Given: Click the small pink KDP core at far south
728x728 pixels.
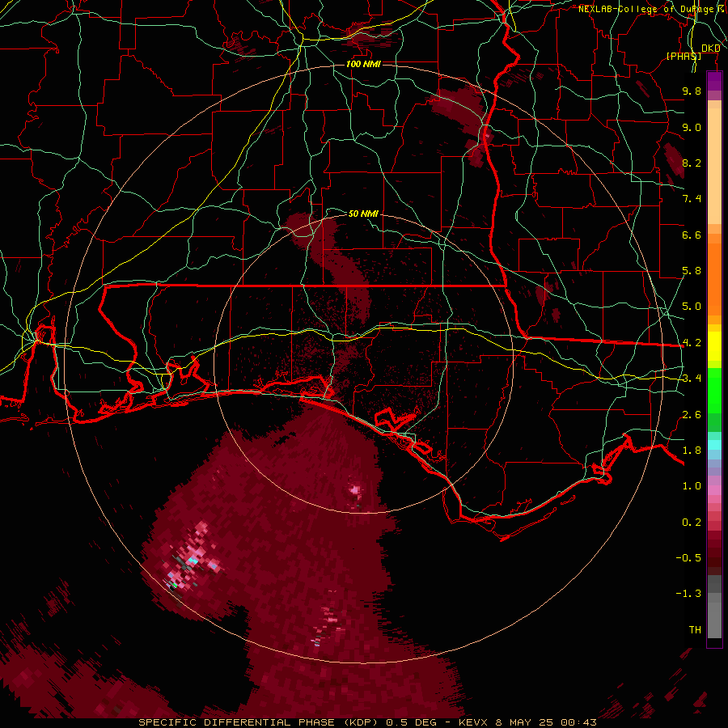Looking at the screenshot, I should (328, 621).
